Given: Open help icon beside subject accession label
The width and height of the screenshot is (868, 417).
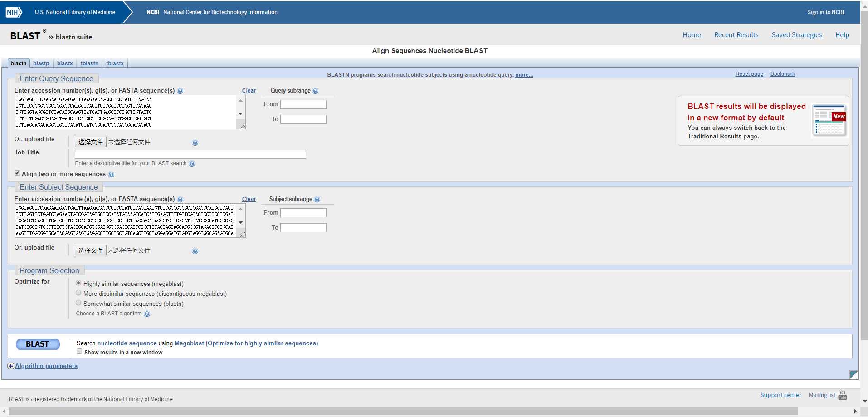Looking at the screenshot, I should (180, 200).
